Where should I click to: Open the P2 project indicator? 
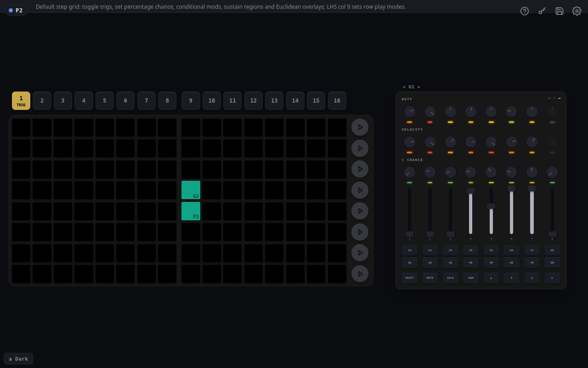[16, 10]
